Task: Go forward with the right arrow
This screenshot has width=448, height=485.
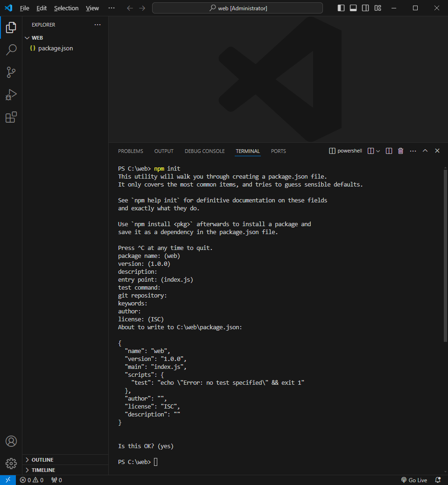Action: pyautogui.click(x=142, y=8)
